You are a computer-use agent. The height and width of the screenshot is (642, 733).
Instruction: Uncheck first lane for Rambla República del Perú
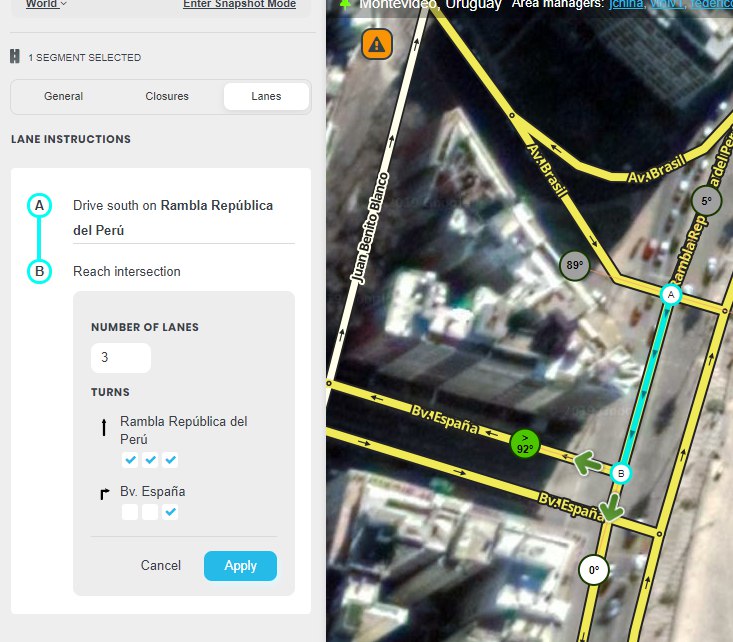130,460
